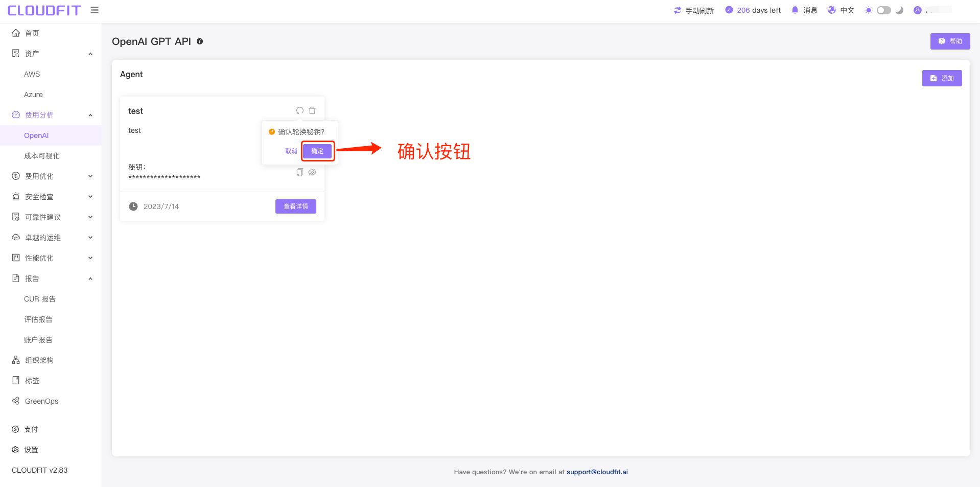This screenshot has width=980, height=487.
Task: Cancel the key rotation with 取消
Action: 291,151
